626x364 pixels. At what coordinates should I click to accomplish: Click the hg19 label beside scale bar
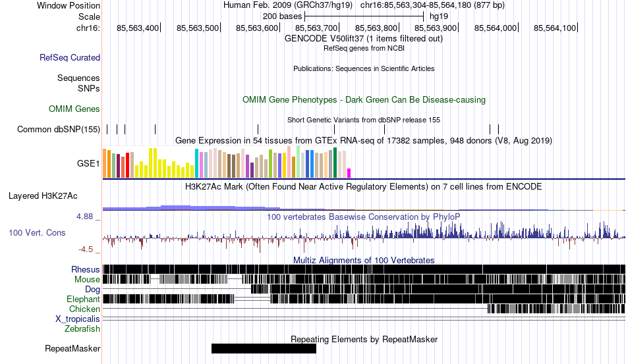point(439,16)
